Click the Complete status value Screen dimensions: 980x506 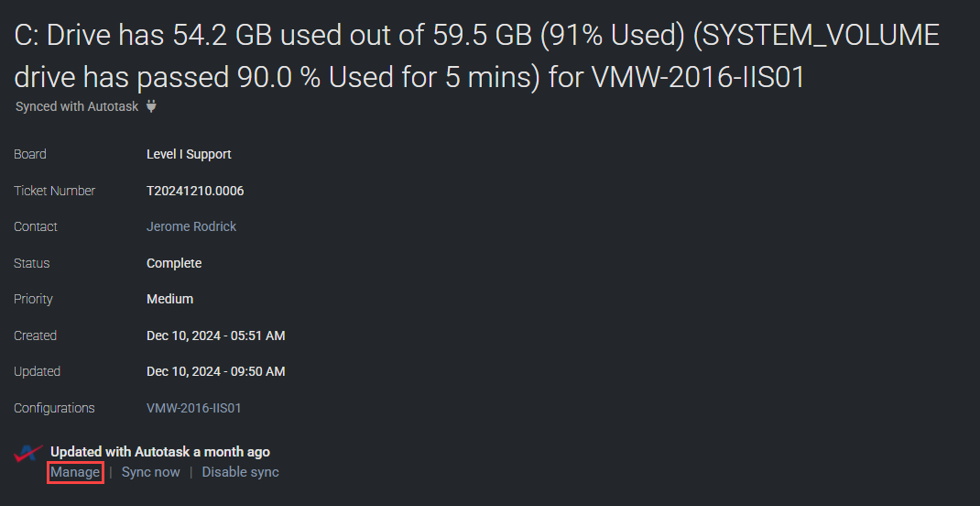tap(174, 263)
